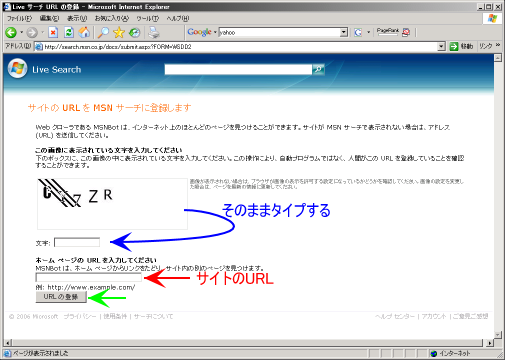Open the address bar URL dropdown

(441, 46)
